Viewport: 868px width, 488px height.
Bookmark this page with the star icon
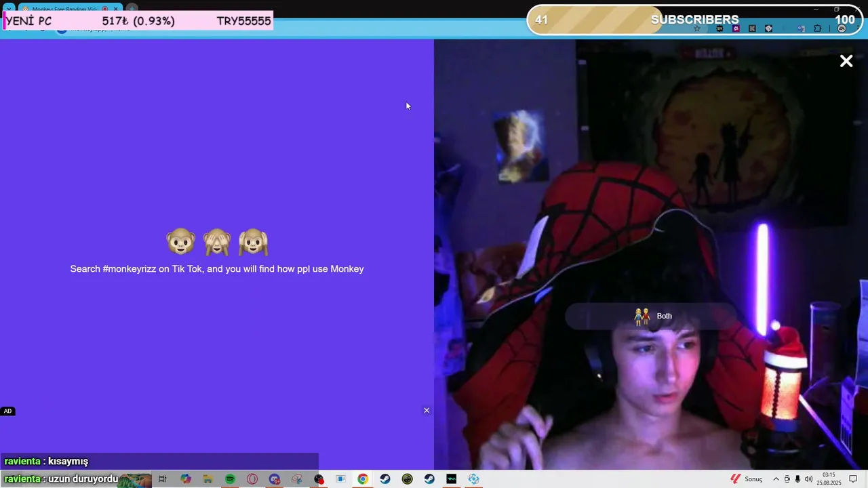[697, 28]
